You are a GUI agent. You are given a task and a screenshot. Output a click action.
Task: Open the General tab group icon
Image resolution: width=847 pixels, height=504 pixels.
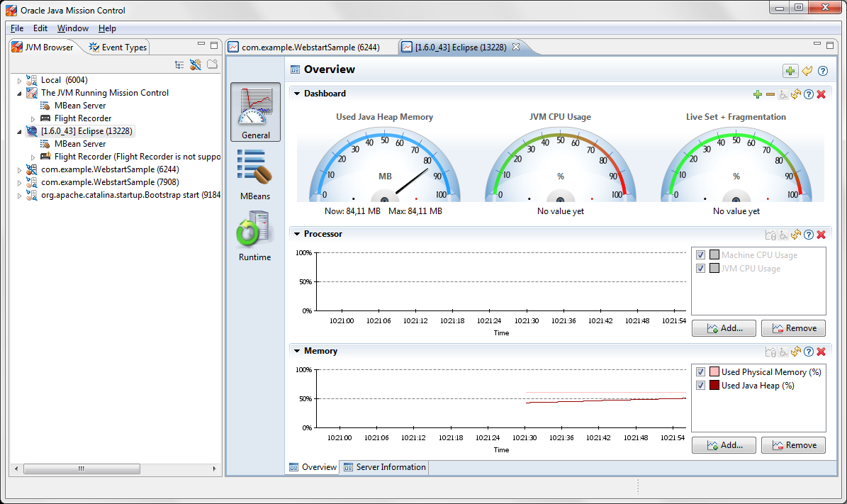coord(255,112)
